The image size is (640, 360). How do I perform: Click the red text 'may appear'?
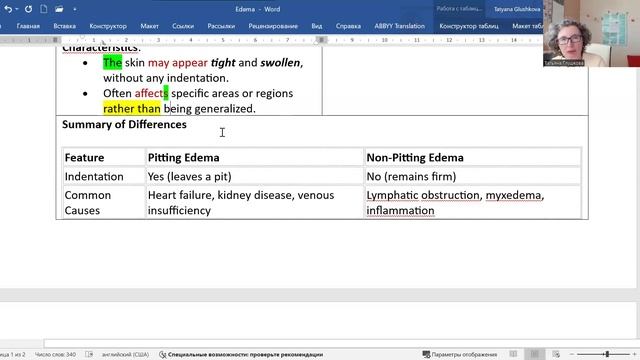(x=178, y=63)
